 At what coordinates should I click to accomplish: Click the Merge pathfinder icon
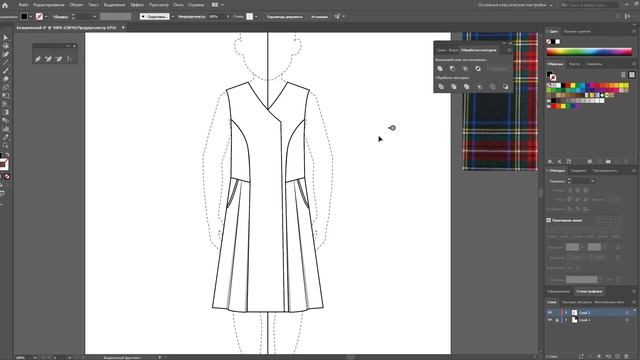pyautogui.click(x=467, y=87)
